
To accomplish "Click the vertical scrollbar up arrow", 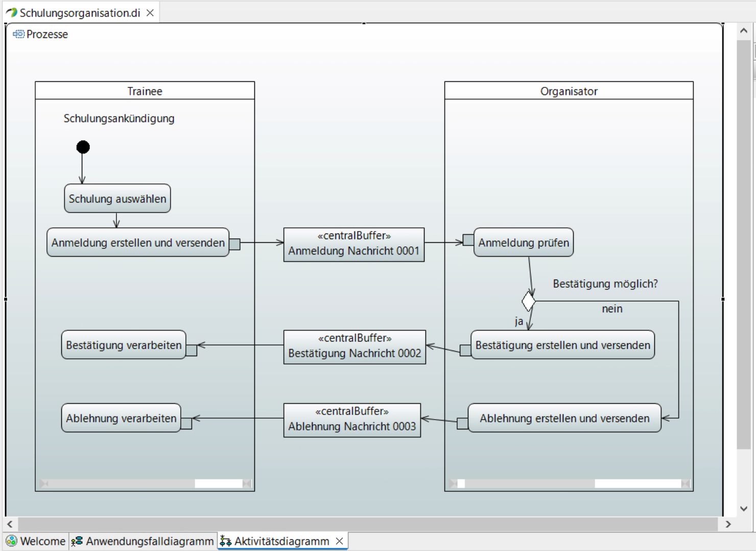I will point(744,31).
